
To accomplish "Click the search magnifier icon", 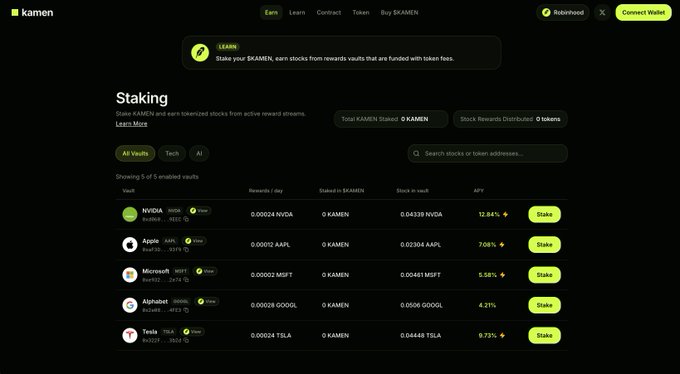I will click(x=416, y=154).
